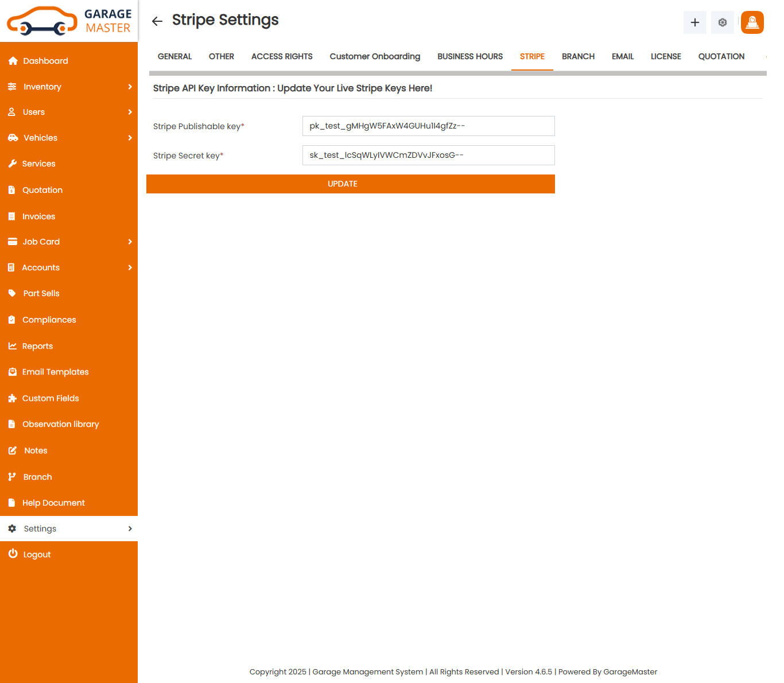Expand the Accounts submenu chevron

pyautogui.click(x=130, y=267)
